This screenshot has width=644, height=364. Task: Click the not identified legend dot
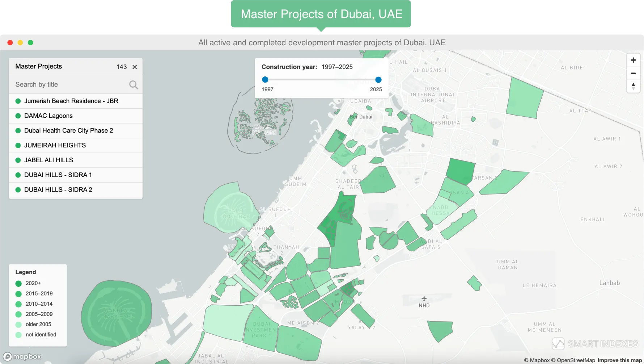coord(18,335)
